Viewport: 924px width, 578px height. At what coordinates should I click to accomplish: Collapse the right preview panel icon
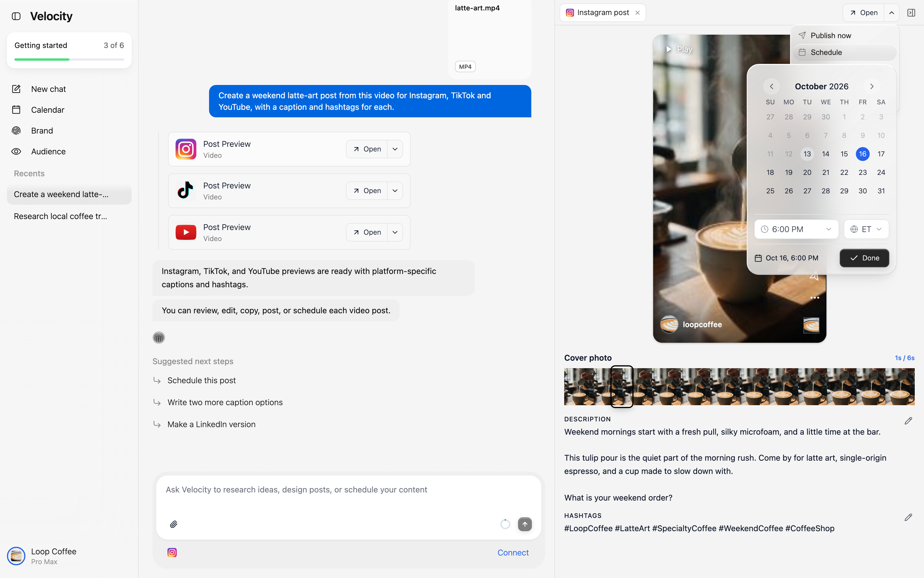pos(911,13)
